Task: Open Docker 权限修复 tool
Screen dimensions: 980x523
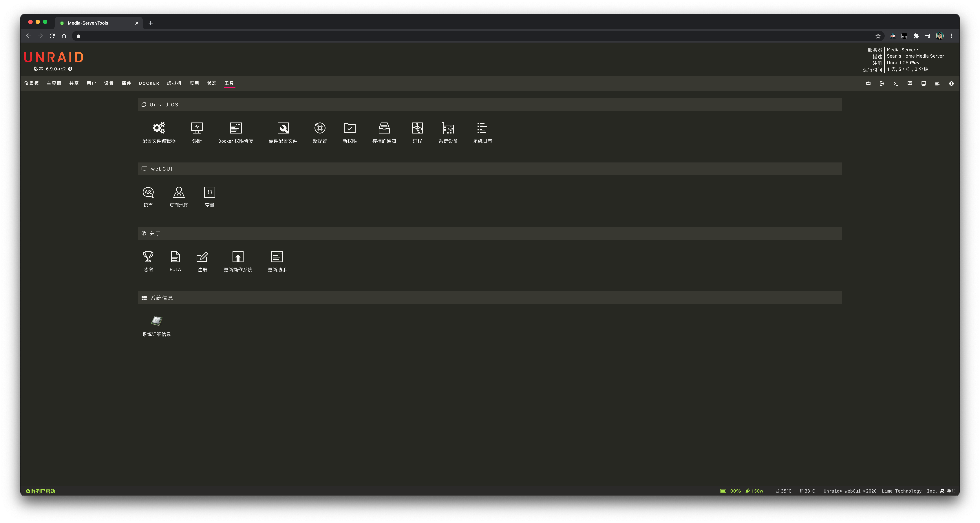Action: click(x=235, y=128)
